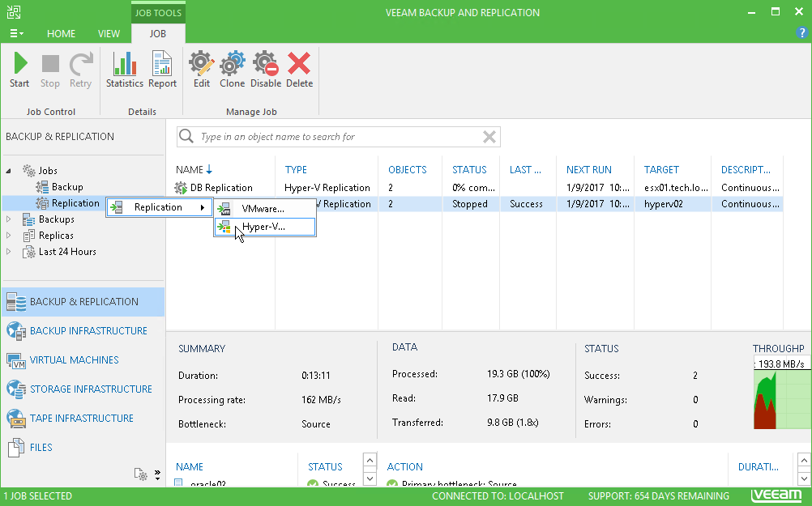Open job Statistics from ribbon
812x506 pixels.
[124, 70]
